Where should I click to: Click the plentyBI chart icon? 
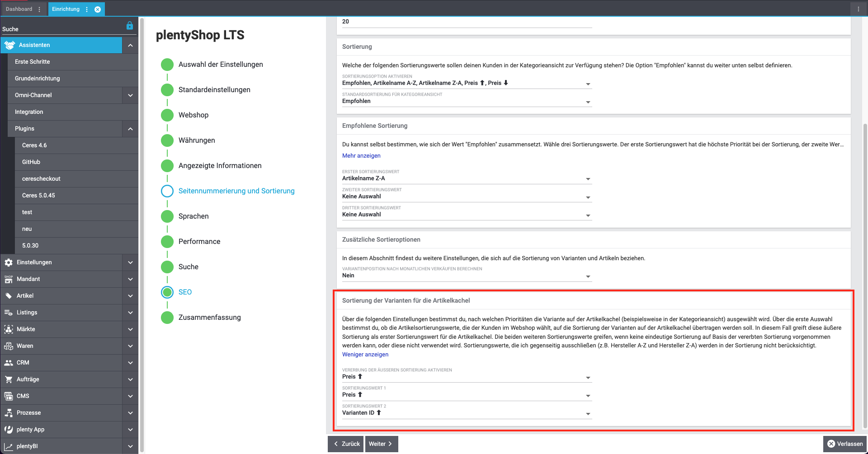[x=9, y=446]
